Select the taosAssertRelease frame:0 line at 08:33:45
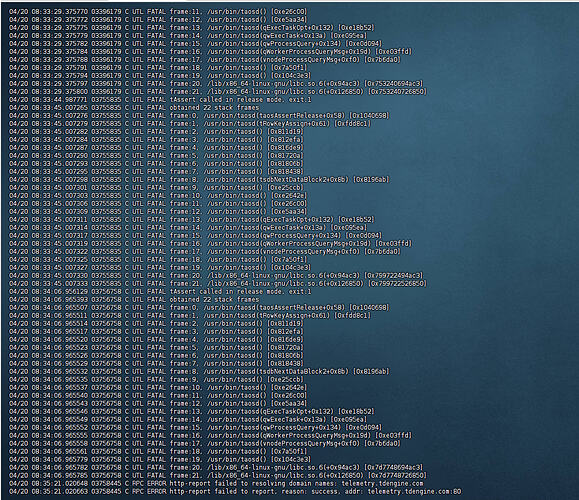579x500 pixels. click(x=199, y=116)
